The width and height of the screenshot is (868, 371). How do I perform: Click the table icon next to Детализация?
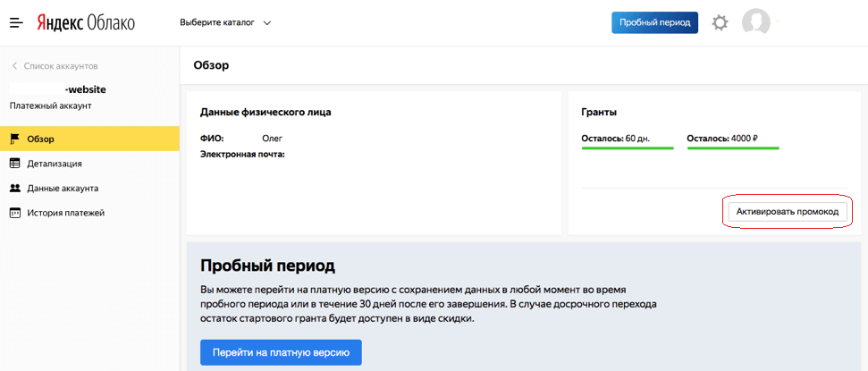point(14,164)
